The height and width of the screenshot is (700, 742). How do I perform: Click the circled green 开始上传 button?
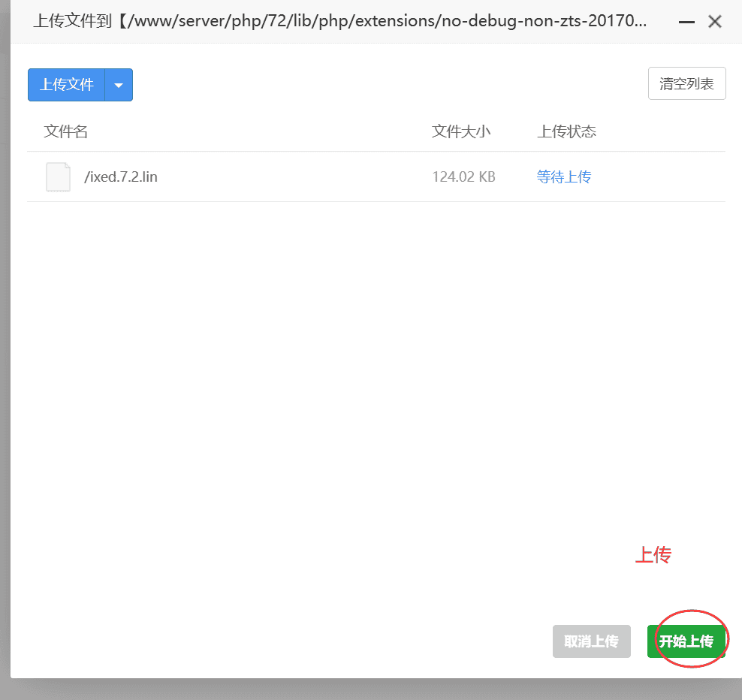(x=687, y=641)
